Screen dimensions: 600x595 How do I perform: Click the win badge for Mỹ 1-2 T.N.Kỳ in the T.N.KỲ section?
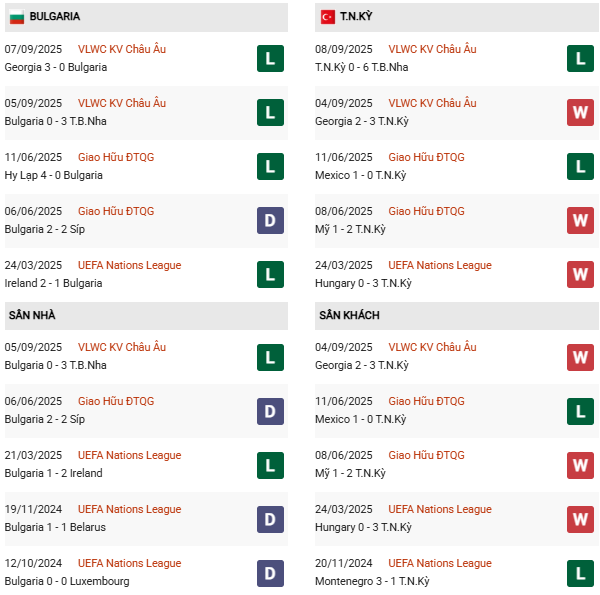[580, 220]
